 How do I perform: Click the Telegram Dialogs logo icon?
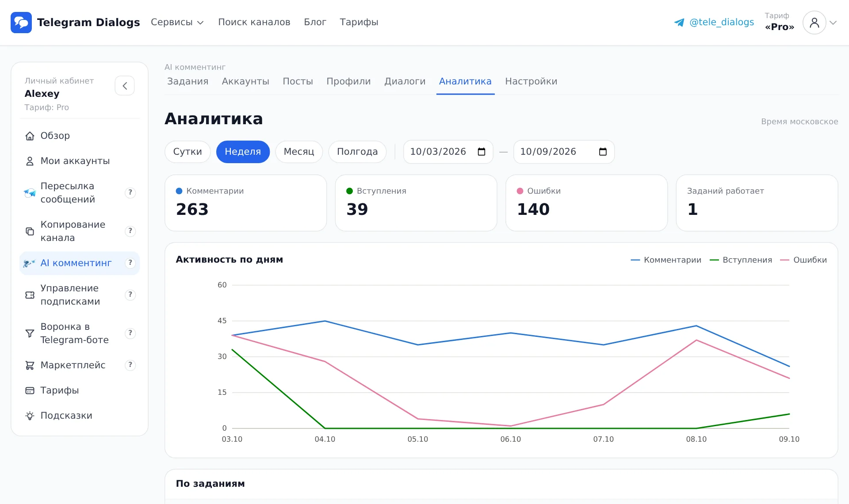coord(21,23)
